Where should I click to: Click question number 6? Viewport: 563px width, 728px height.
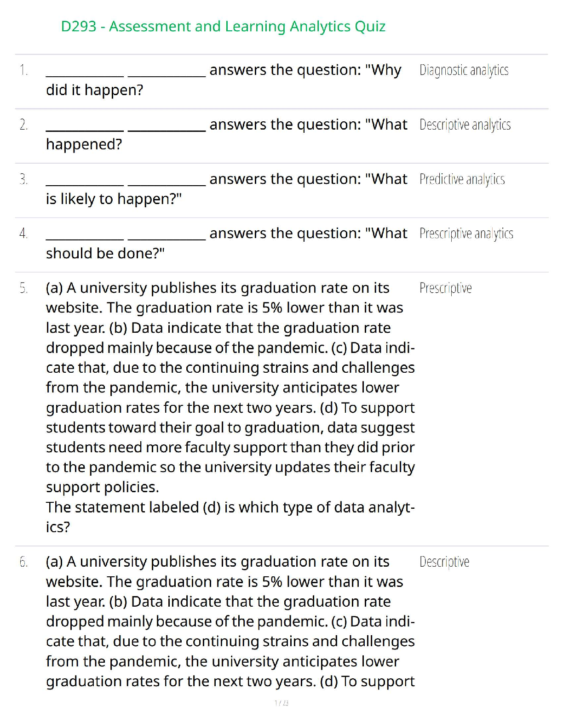(23, 562)
